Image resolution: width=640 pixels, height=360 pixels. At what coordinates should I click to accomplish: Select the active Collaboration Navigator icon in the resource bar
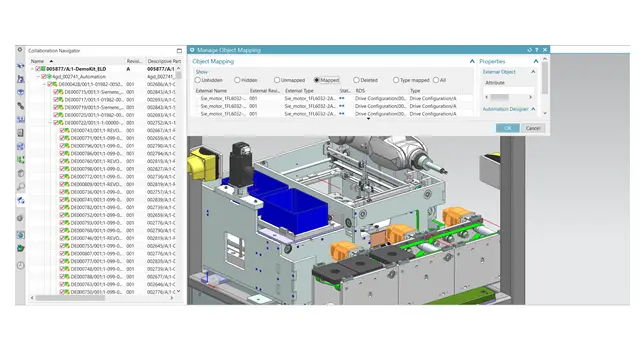click(x=20, y=200)
